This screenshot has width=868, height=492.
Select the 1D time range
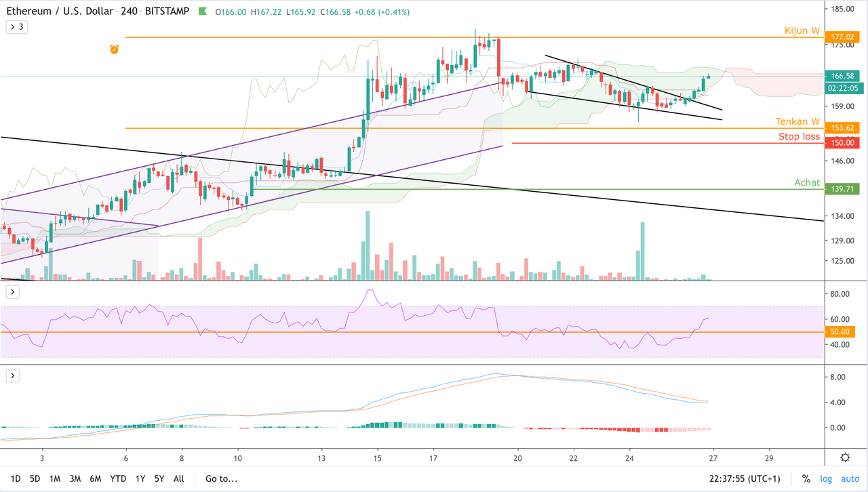pos(16,478)
